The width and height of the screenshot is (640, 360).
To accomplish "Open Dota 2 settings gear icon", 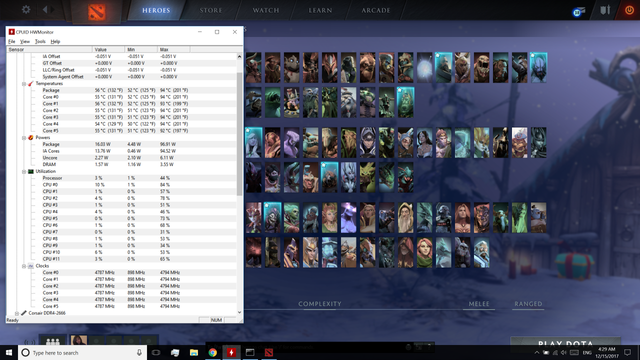I will coord(26,9).
